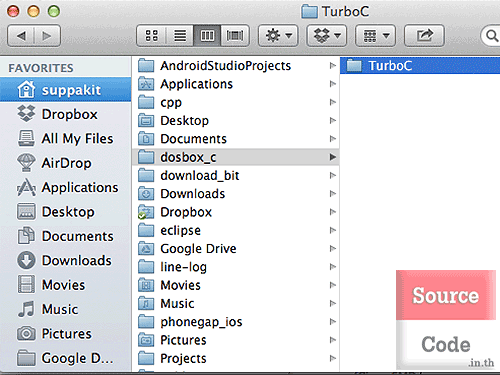Open Movies in the Favorites sidebar

66,285
